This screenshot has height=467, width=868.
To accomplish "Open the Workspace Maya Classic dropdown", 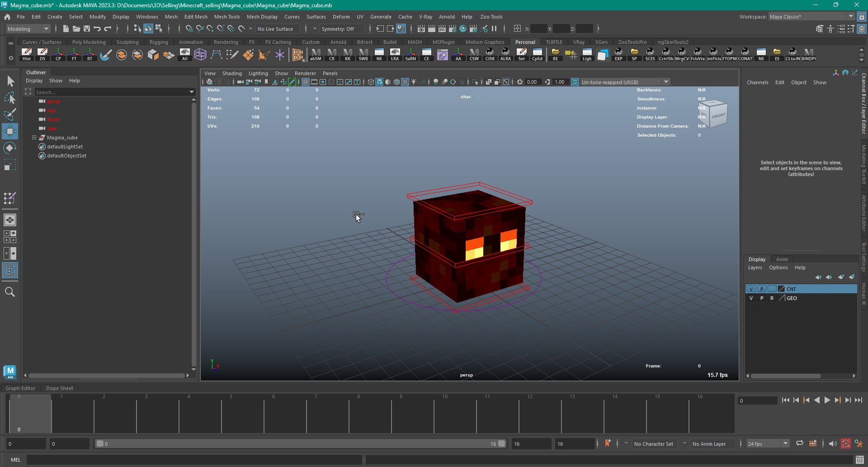I will (x=811, y=17).
